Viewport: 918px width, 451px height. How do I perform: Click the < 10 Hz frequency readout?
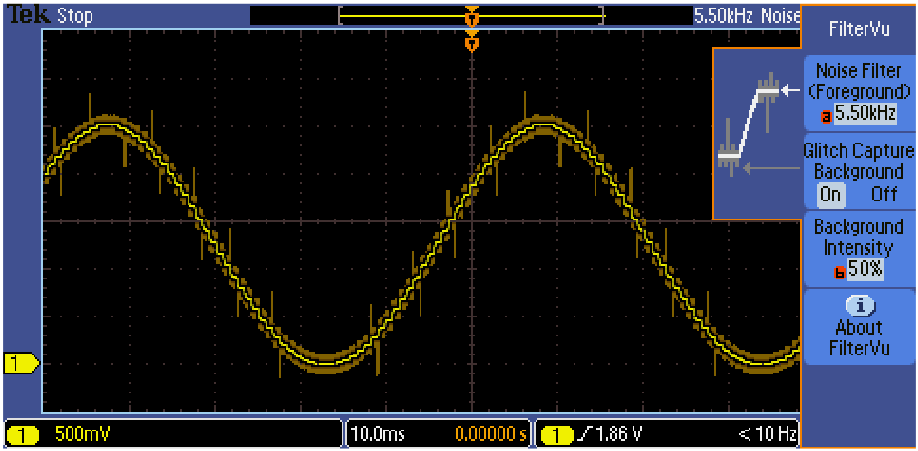tap(768, 435)
